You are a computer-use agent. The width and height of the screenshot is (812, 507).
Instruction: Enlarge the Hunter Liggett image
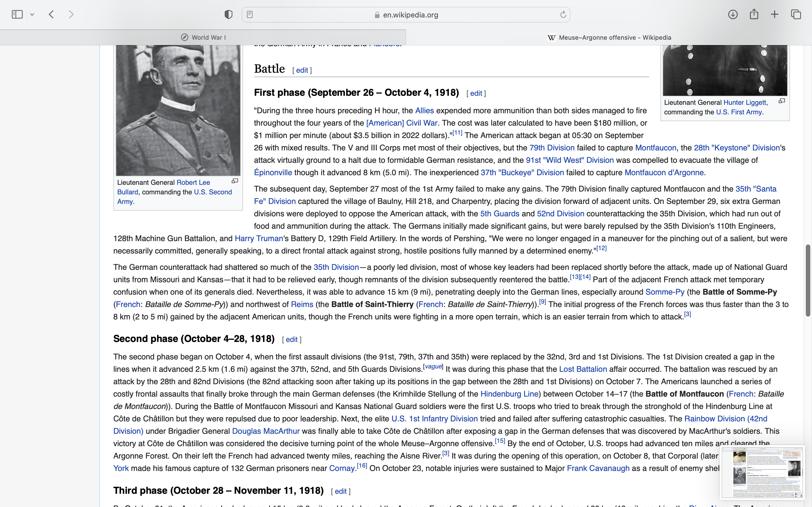click(782, 101)
